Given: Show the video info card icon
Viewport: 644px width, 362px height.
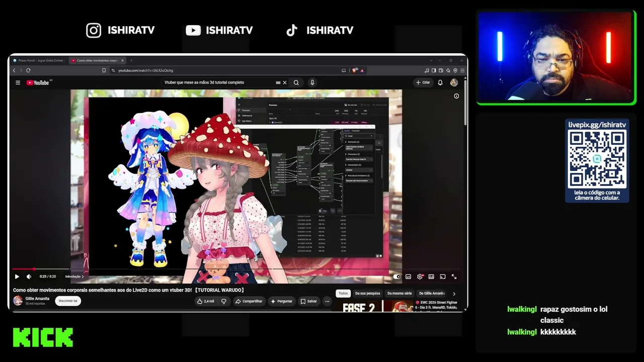Looking at the screenshot, I should click(456, 96).
